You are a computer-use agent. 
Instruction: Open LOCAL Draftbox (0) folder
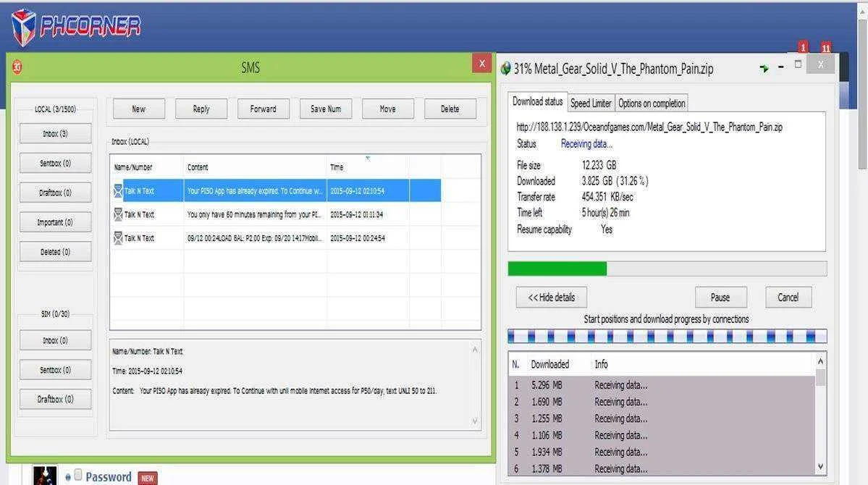[x=55, y=193]
